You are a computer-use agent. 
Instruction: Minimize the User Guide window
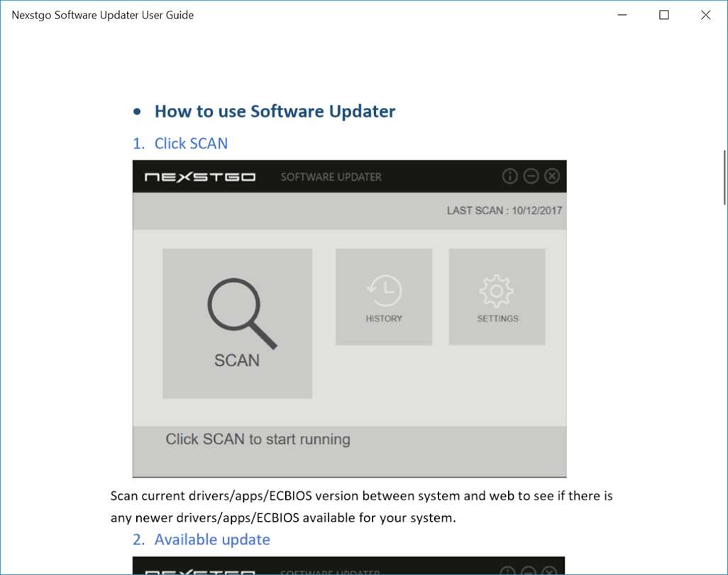click(x=622, y=15)
